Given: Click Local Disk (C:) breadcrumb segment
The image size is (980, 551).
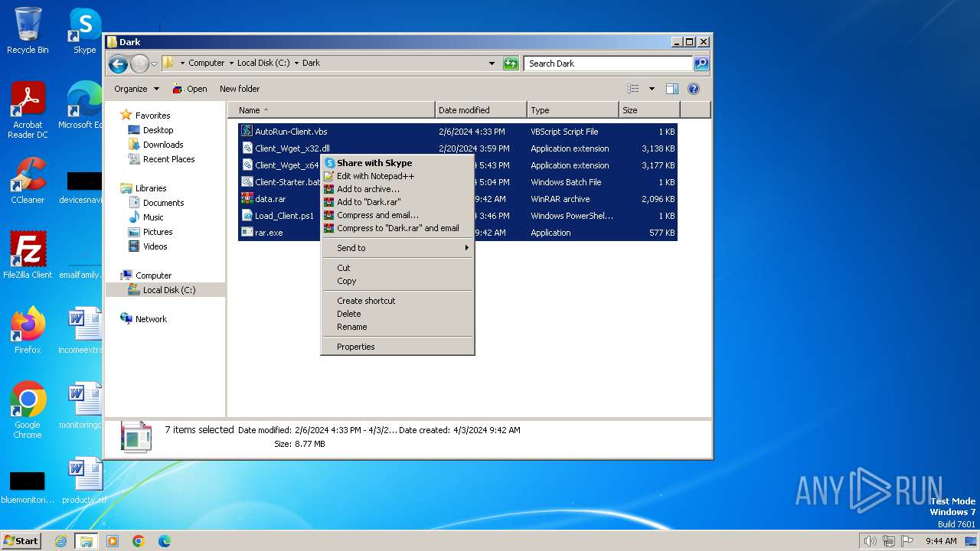Looking at the screenshot, I should (263, 64).
